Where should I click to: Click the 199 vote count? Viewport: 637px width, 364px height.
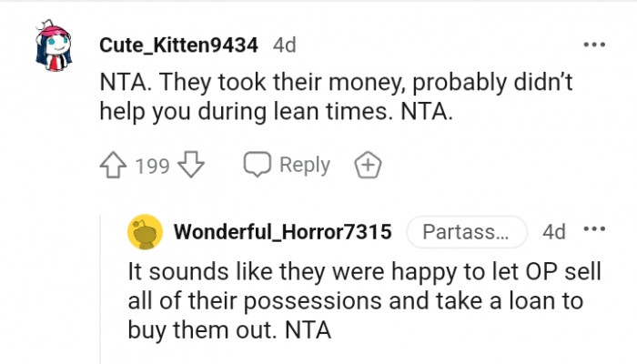pos(151,166)
